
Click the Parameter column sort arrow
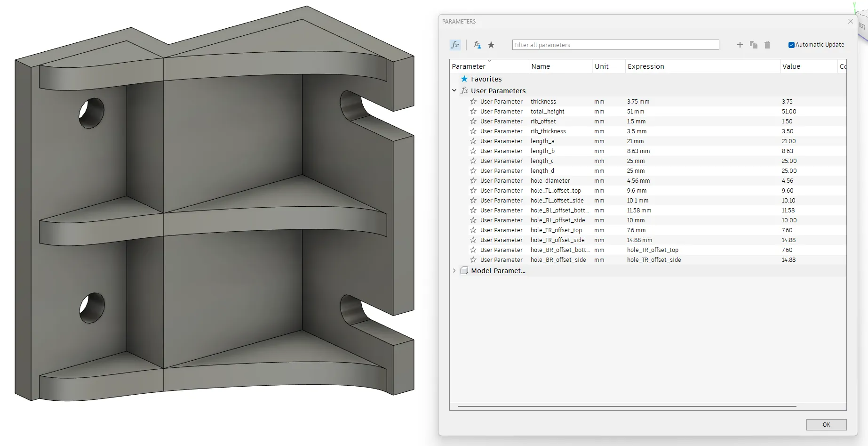[489, 61]
